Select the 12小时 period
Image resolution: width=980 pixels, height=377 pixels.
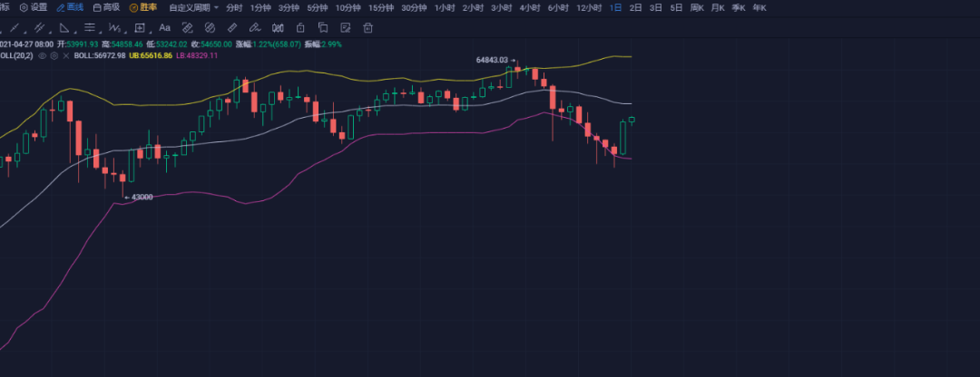[x=590, y=7]
